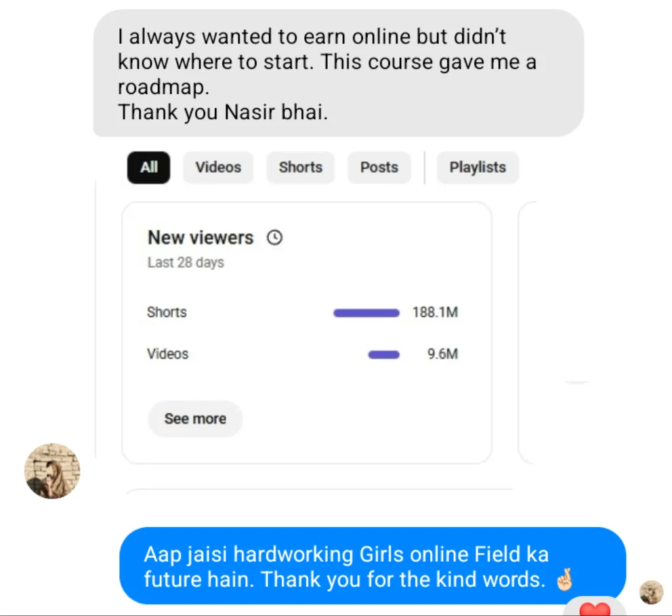672x616 pixels.
Task: Switch to the Videos filter chip
Action: (x=218, y=167)
